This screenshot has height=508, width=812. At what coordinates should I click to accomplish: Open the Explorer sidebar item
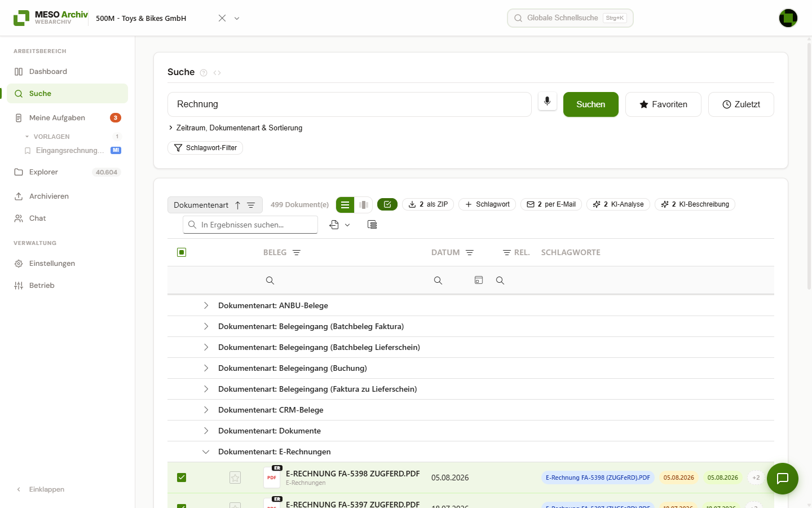[68, 172]
